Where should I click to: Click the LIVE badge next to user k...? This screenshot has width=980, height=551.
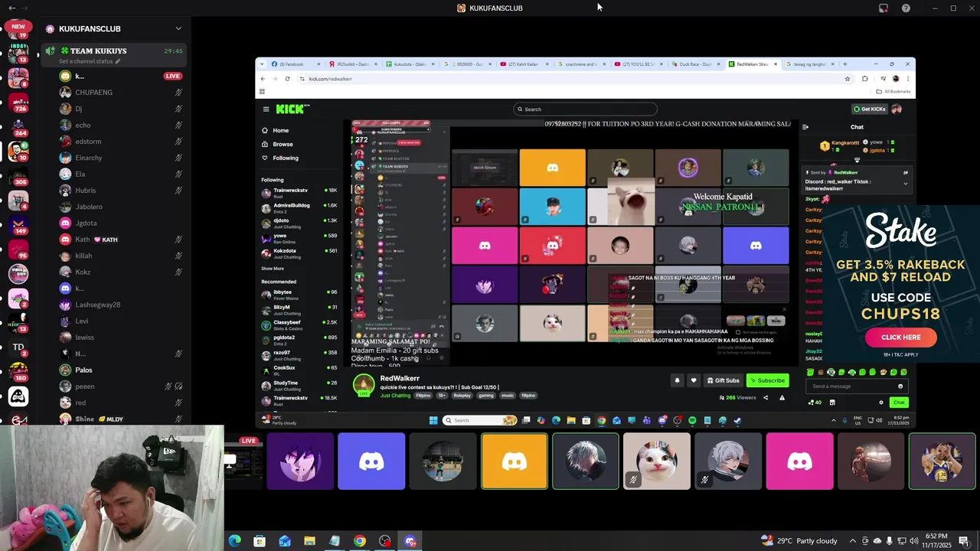click(173, 76)
